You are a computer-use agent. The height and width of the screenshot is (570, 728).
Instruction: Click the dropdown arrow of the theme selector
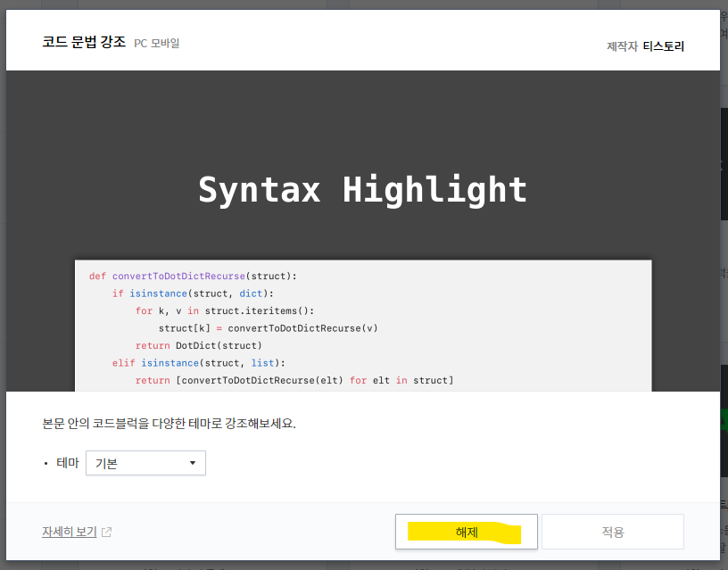point(192,463)
